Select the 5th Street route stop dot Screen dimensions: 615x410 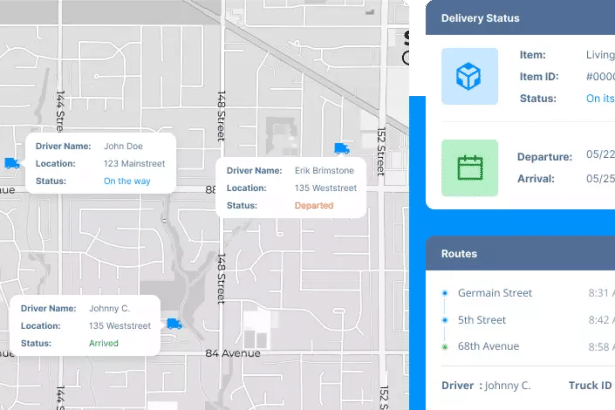[x=445, y=320]
